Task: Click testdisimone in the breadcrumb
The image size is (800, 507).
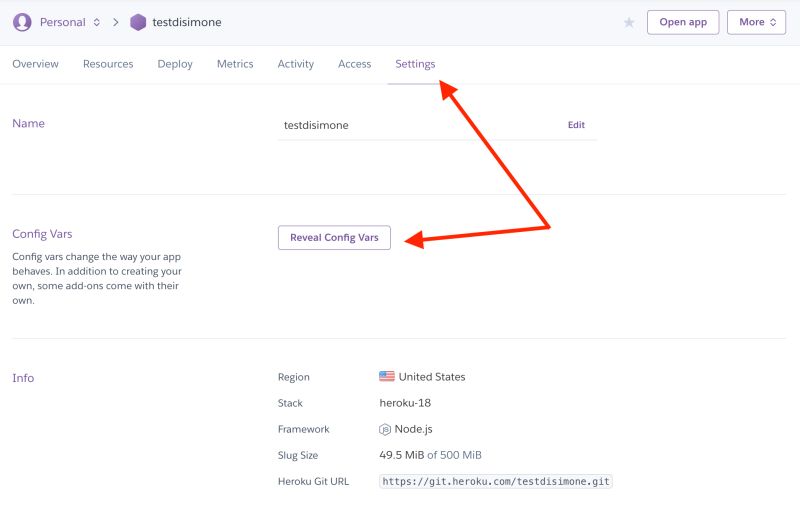Action: pyautogui.click(x=187, y=22)
